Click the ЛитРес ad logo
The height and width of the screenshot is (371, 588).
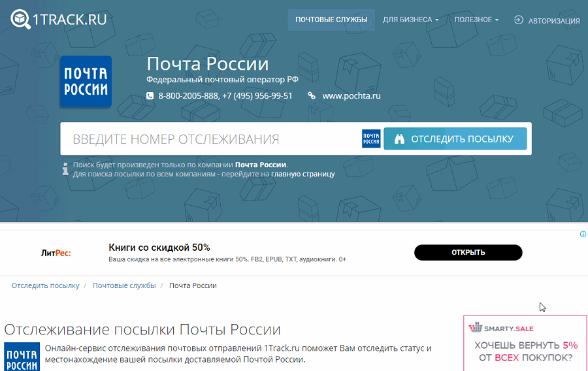56,253
